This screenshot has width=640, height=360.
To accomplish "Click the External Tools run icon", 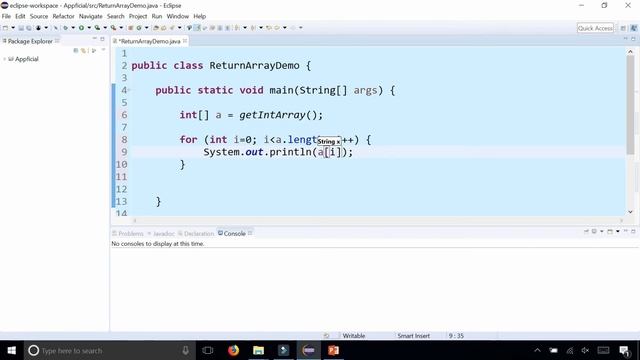I will tap(113, 28).
